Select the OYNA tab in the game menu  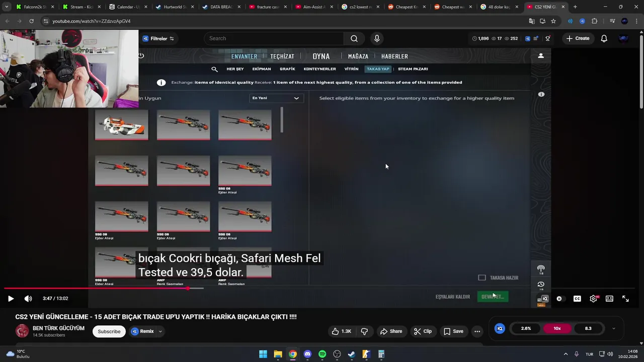pyautogui.click(x=321, y=56)
